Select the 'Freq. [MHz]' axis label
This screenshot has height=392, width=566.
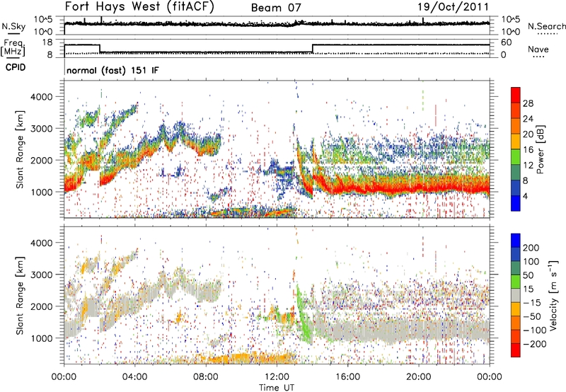click(x=13, y=47)
